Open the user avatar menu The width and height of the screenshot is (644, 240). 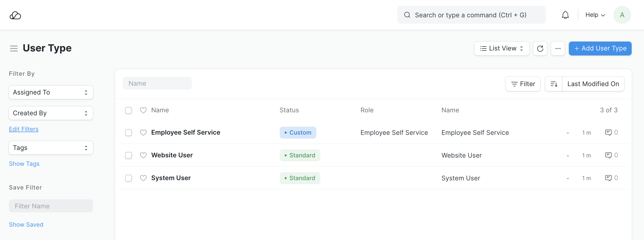click(x=622, y=15)
